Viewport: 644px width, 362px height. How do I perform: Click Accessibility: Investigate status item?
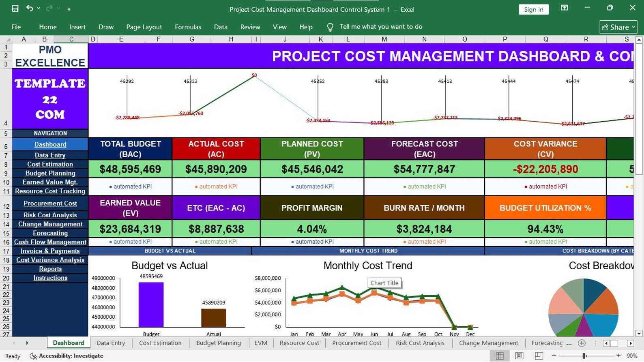pos(67,356)
